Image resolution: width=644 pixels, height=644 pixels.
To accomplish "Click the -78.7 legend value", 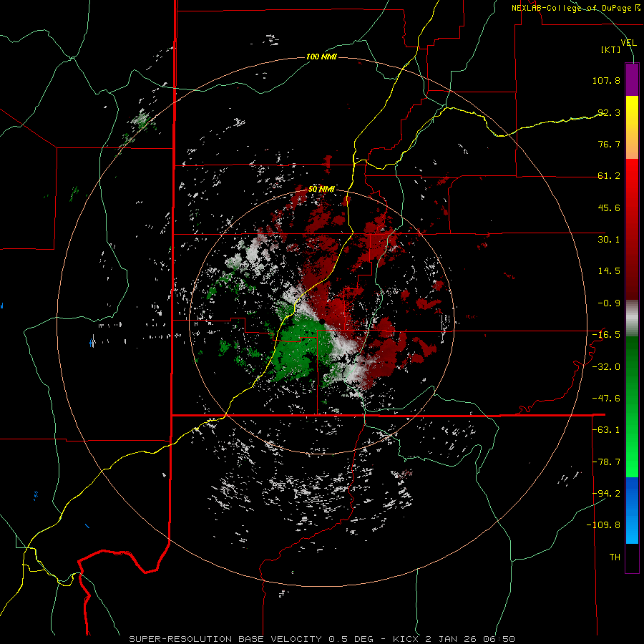I will (x=606, y=462).
